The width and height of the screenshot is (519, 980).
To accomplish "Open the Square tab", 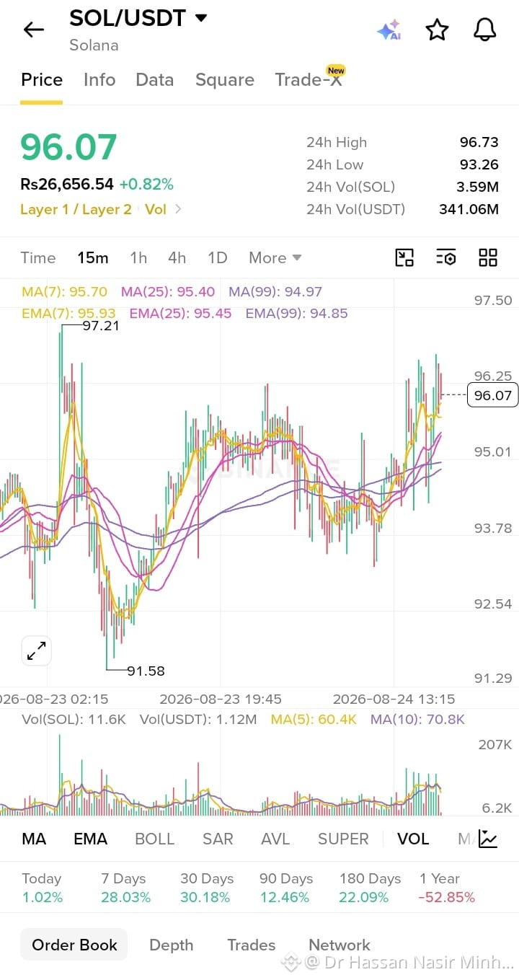I will (x=225, y=79).
